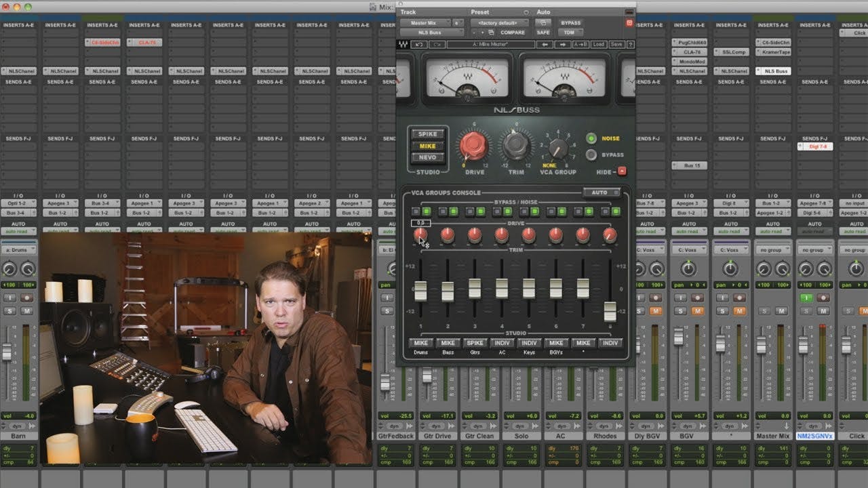
Task: Click the red HIDE arrow button
Action: point(621,171)
